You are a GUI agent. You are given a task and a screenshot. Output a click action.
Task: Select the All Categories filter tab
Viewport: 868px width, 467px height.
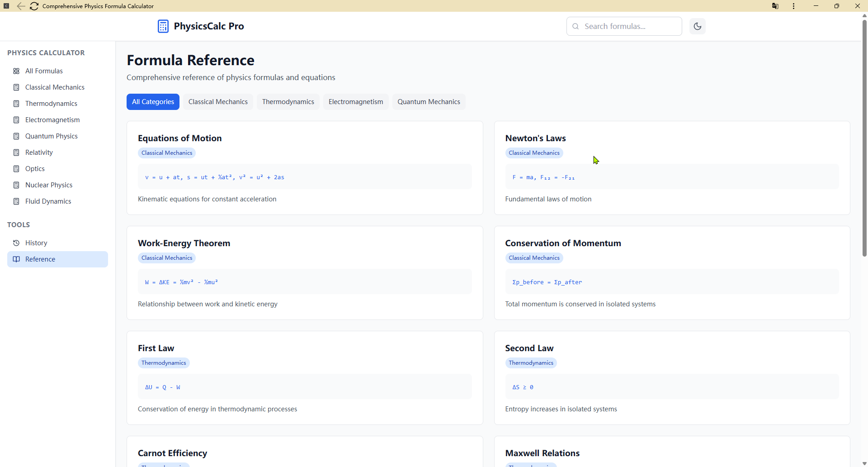click(x=153, y=102)
